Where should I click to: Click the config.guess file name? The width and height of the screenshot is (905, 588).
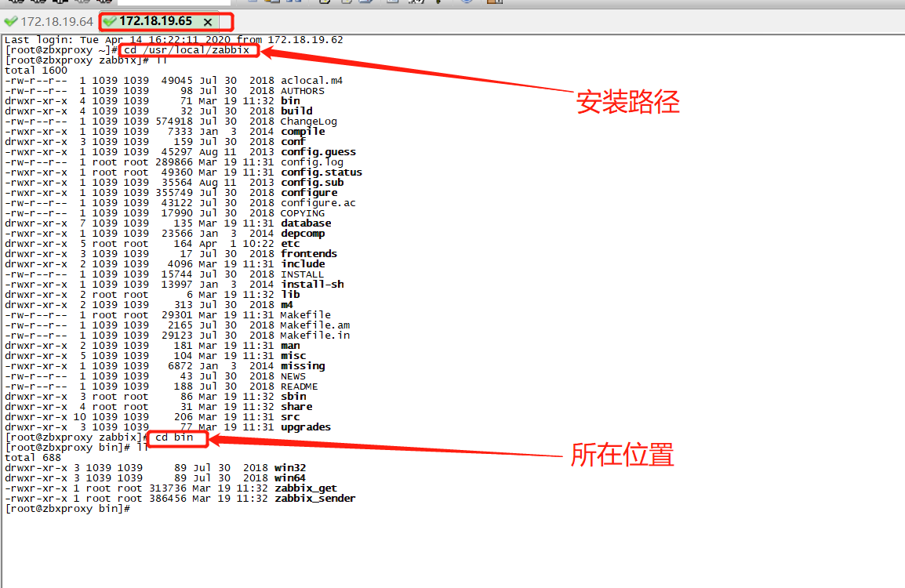point(318,152)
